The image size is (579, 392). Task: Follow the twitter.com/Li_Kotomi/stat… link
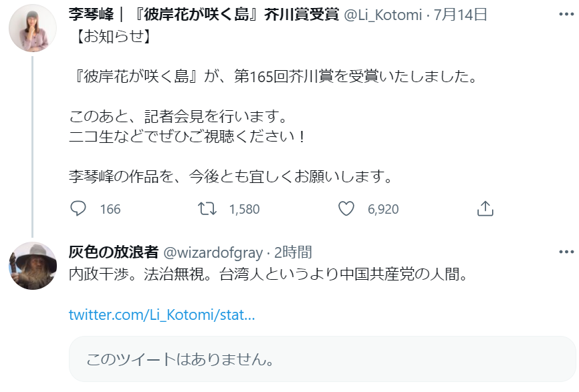point(162,315)
